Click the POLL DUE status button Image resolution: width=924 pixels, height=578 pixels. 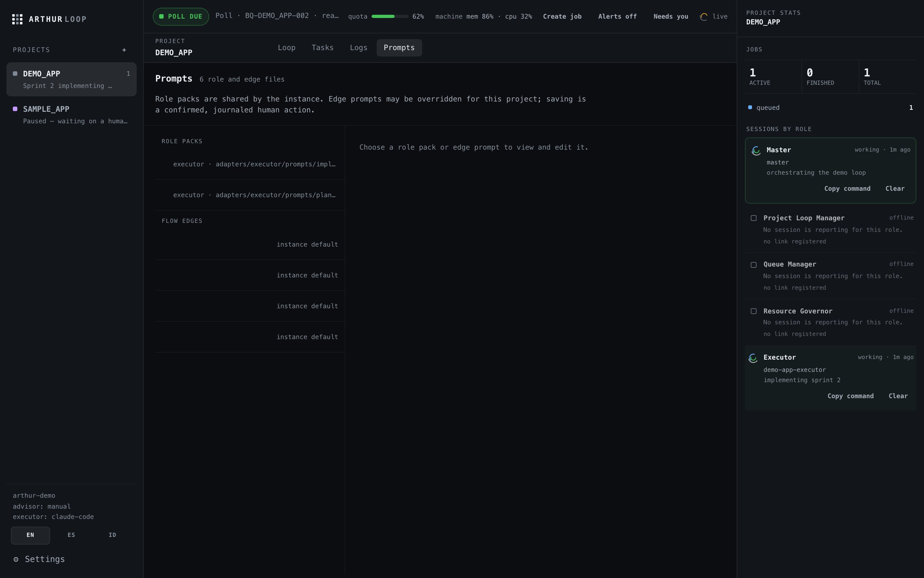click(x=181, y=16)
